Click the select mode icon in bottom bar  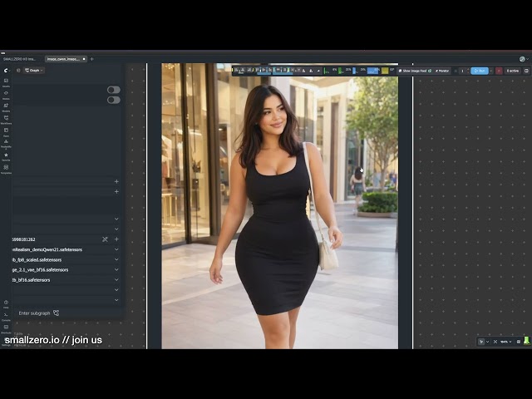pos(481,342)
